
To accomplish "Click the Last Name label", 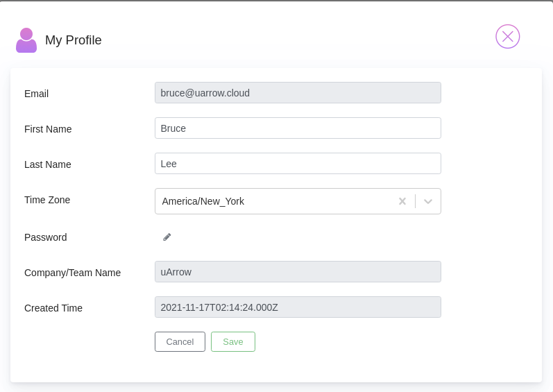I will (48, 164).
